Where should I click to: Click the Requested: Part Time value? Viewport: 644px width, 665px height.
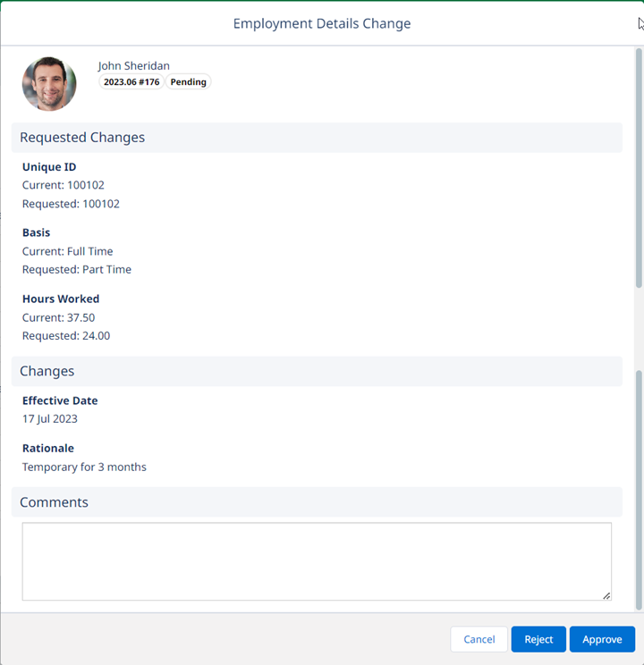(77, 269)
